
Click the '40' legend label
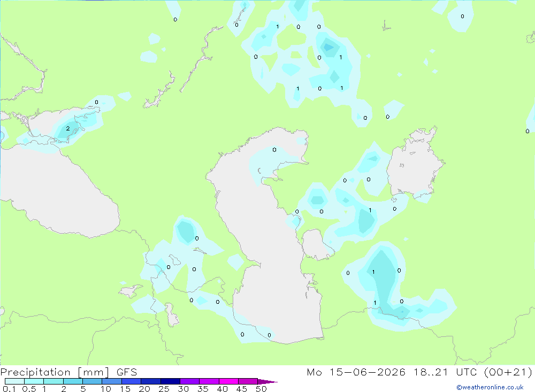[222, 389]
